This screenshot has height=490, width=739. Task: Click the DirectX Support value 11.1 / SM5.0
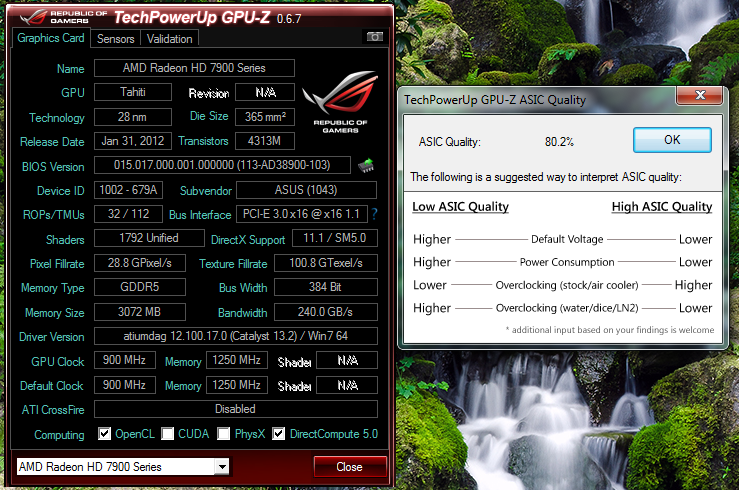click(335, 238)
